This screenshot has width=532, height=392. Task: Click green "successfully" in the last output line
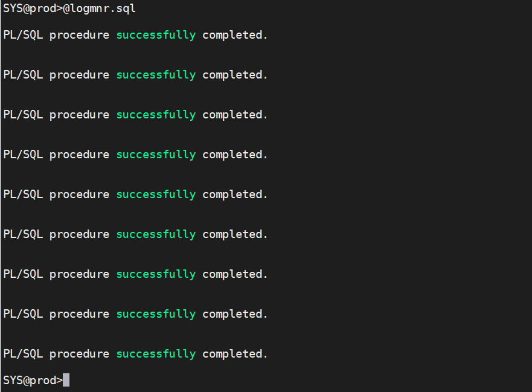[156, 354]
